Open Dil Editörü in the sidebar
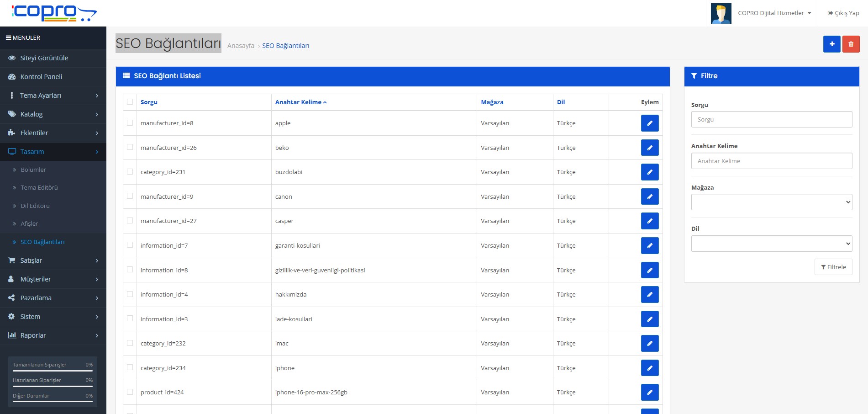The height and width of the screenshot is (414, 868). click(35, 206)
